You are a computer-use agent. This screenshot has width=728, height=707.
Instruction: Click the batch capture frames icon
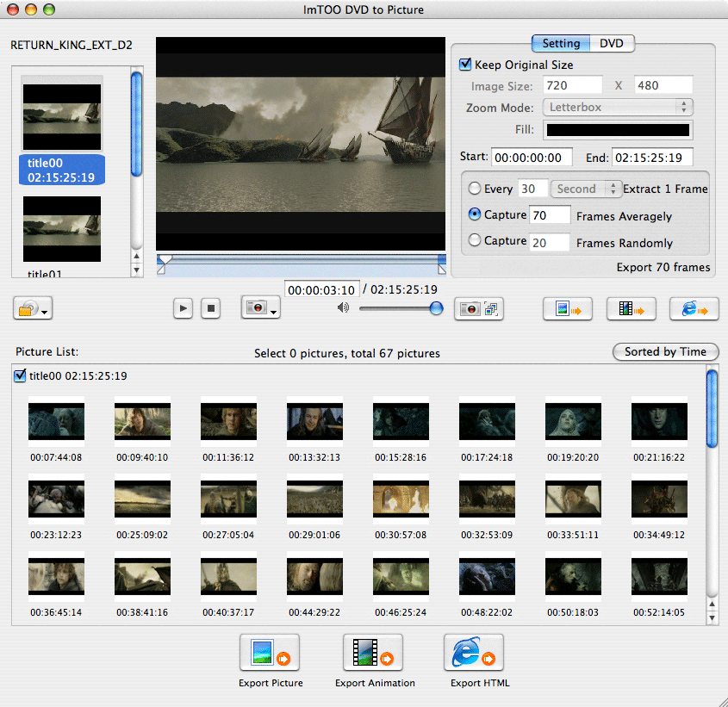(491, 308)
